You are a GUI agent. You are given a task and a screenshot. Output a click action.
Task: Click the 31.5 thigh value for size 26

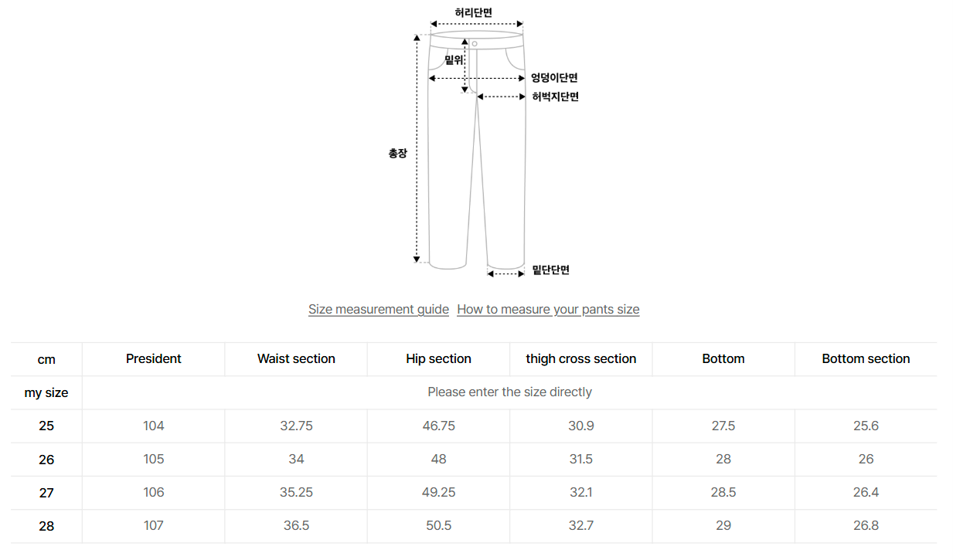pyautogui.click(x=580, y=460)
